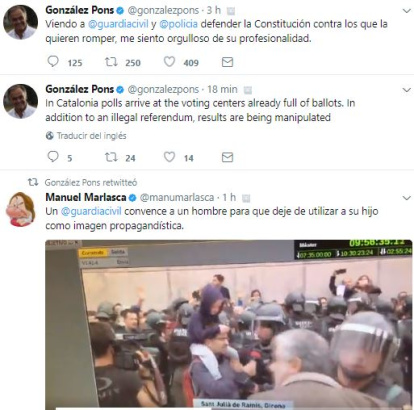Expand the chevron menu on 18 min tweet

pyautogui.click(x=407, y=90)
